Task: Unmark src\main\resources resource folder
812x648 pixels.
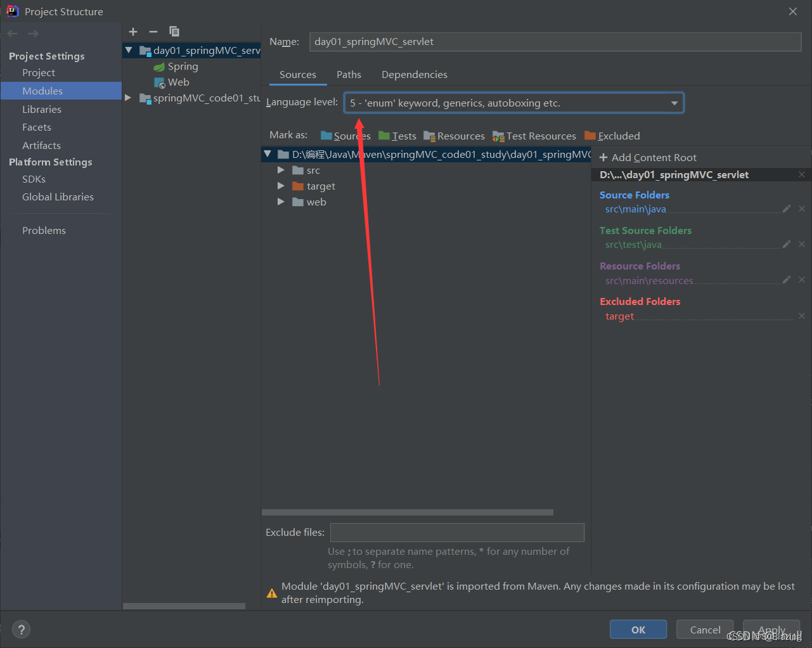Action: pyautogui.click(x=802, y=280)
